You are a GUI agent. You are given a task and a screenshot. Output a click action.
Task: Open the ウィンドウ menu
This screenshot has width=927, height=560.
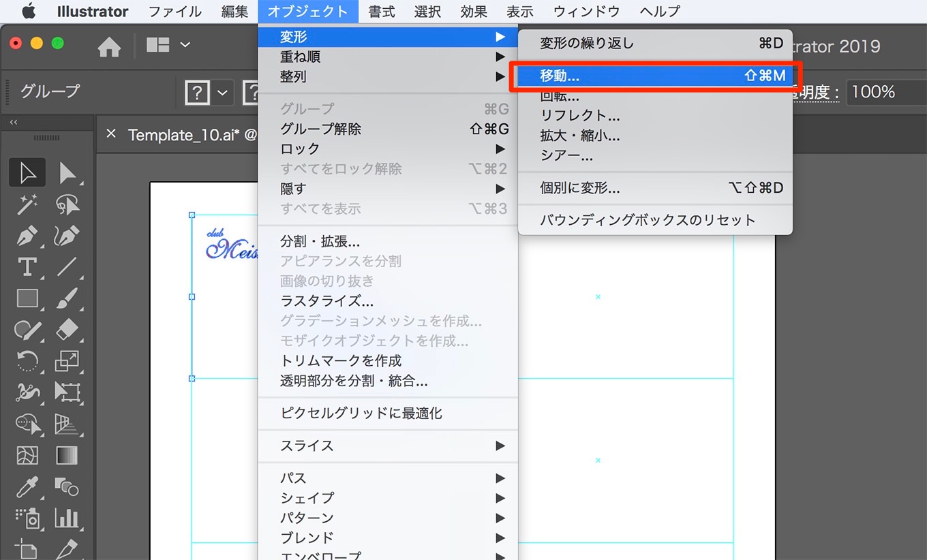click(587, 12)
